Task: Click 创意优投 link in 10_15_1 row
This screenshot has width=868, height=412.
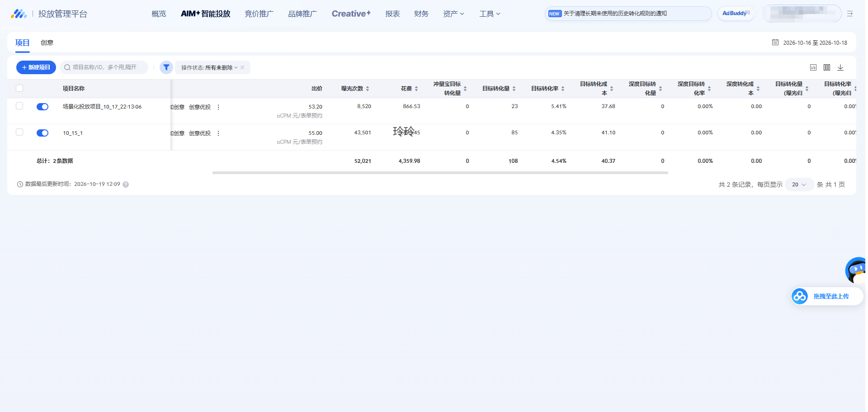Action: (200, 133)
